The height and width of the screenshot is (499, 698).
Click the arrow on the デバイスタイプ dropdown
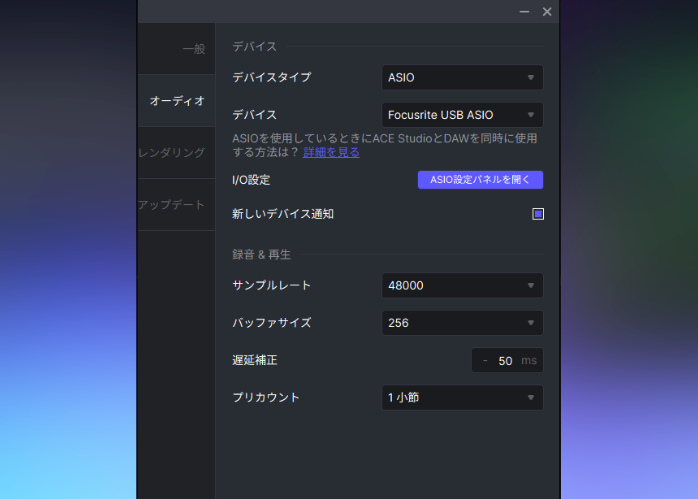point(531,78)
